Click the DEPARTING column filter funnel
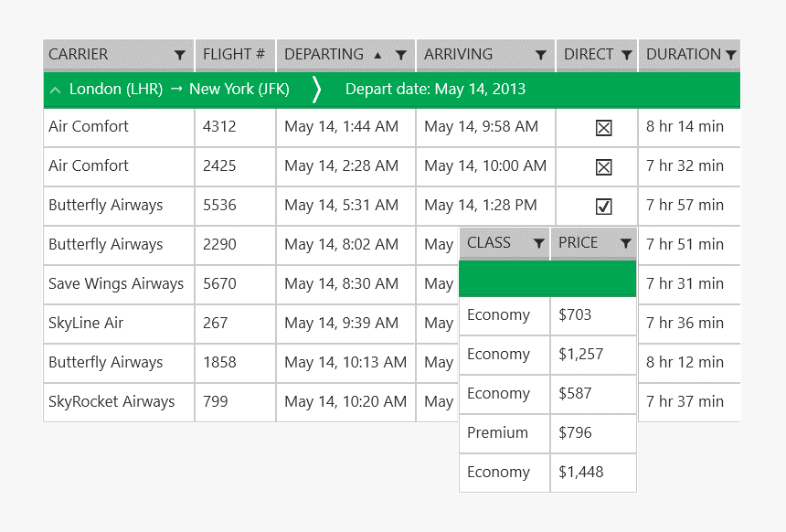 click(400, 55)
